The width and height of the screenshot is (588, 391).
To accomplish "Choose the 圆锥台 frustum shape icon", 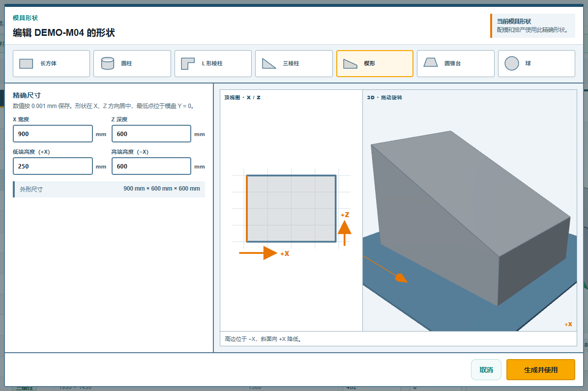I will point(431,62).
